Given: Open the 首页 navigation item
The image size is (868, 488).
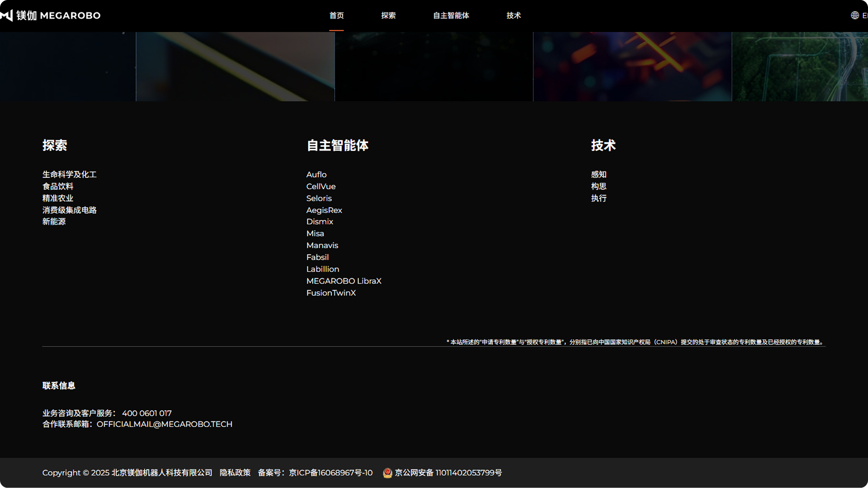Looking at the screenshot, I should [337, 15].
